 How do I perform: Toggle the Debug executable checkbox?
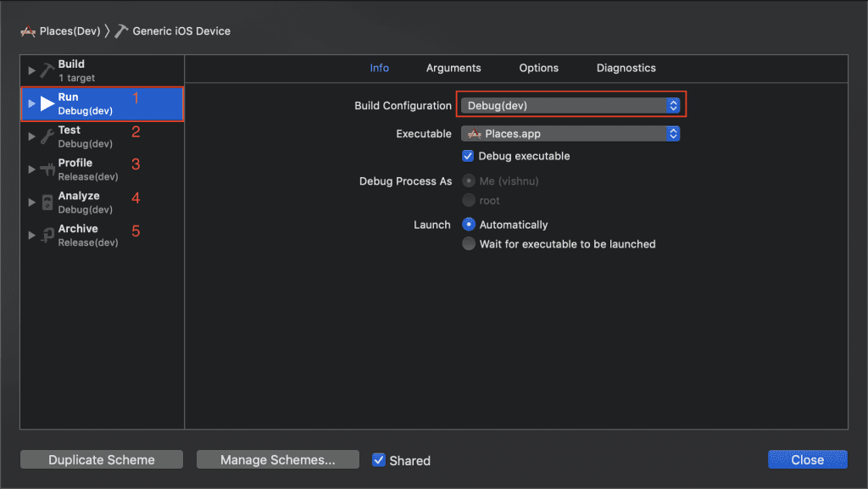point(468,156)
